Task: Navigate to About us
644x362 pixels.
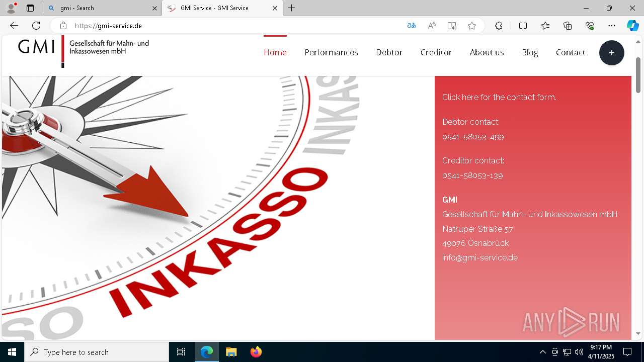Action: tap(487, 52)
